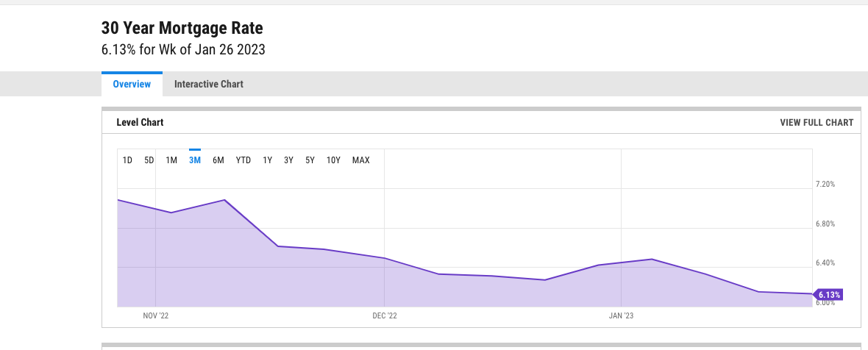Switch chart to 3Y range

(288, 160)
